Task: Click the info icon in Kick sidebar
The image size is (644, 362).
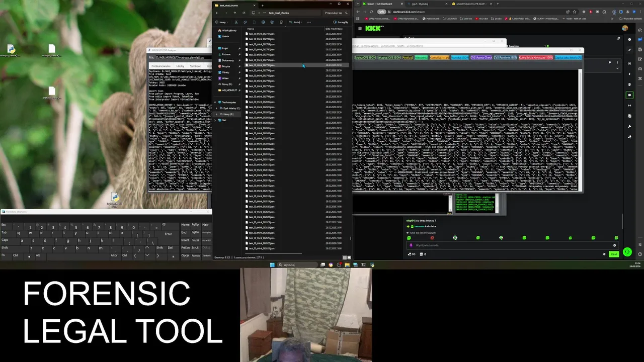Action: click(629, 39)
